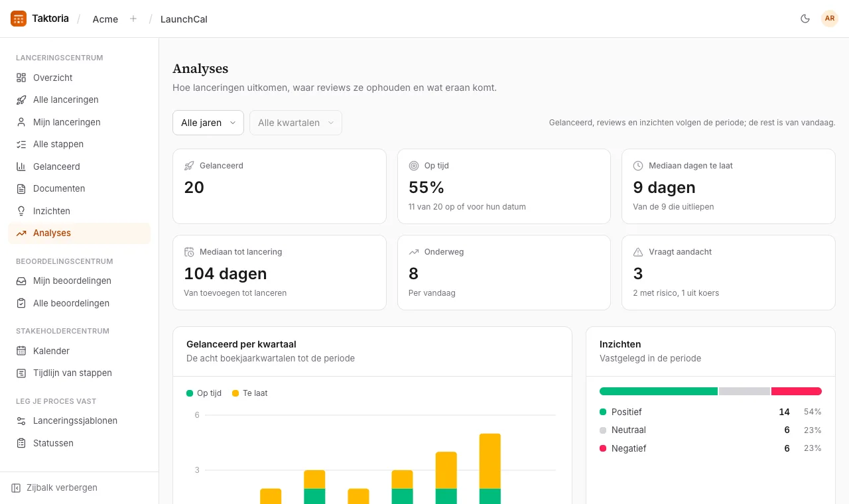The height and width of the screenshot is (504, 849).
Task: Click the icon beside Statussen
Action: [x=21, y=443]
